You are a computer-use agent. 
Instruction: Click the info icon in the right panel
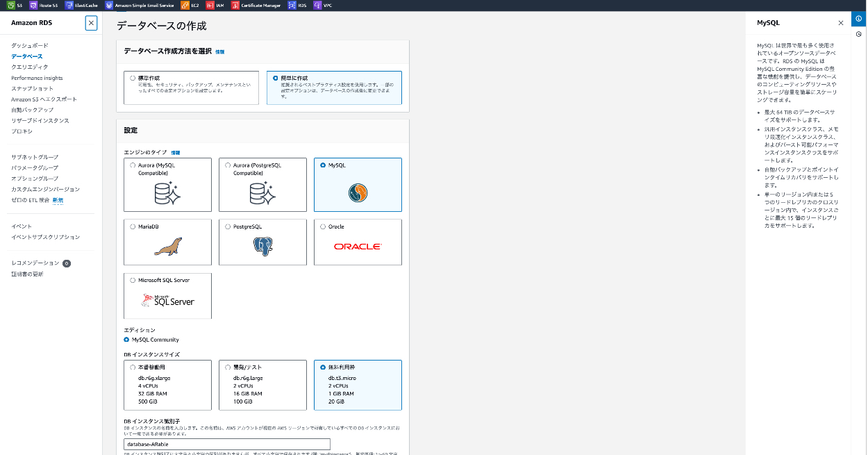[x=859, y=18]
